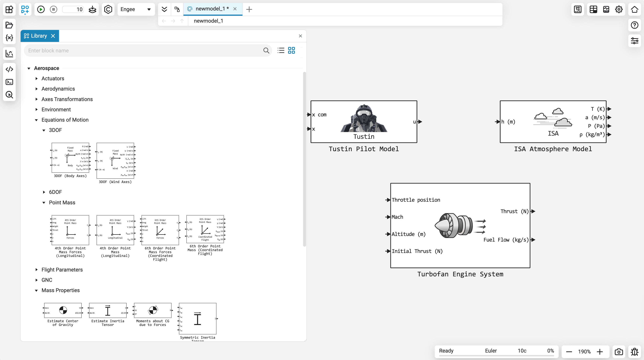Open the debug bug icon
This screenshot has height=360, width=644.
click(x=634, y=352)
